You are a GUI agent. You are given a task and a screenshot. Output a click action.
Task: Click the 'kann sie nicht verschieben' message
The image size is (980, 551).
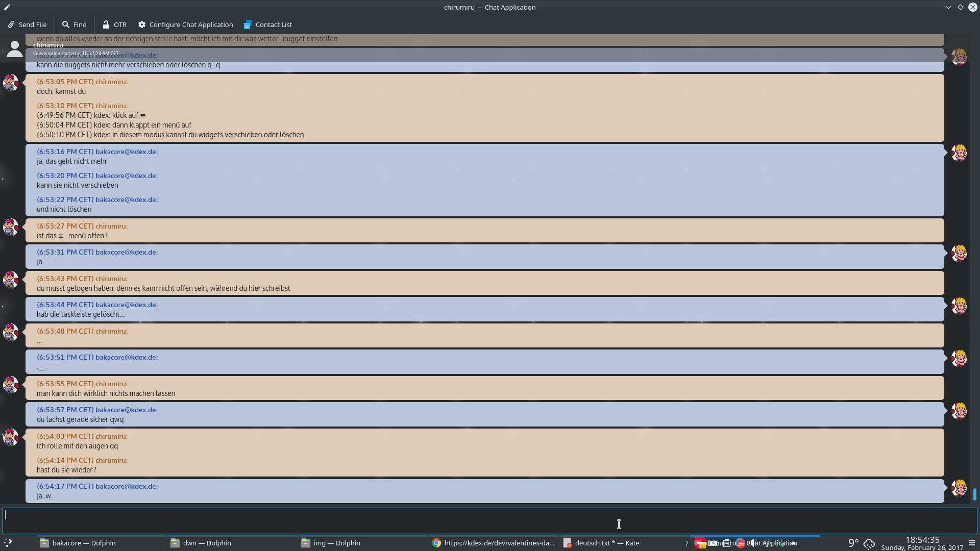coord(78,185)
